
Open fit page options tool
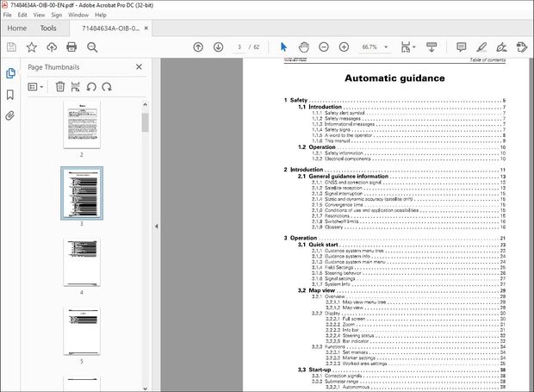tap(407, 47)
